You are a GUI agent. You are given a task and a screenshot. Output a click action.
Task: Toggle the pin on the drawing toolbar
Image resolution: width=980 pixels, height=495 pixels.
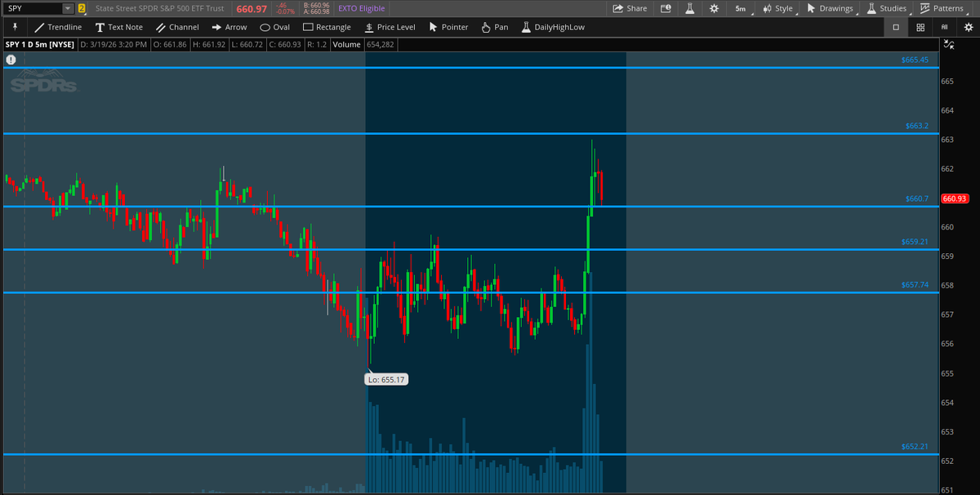click(x=16, y=26)
